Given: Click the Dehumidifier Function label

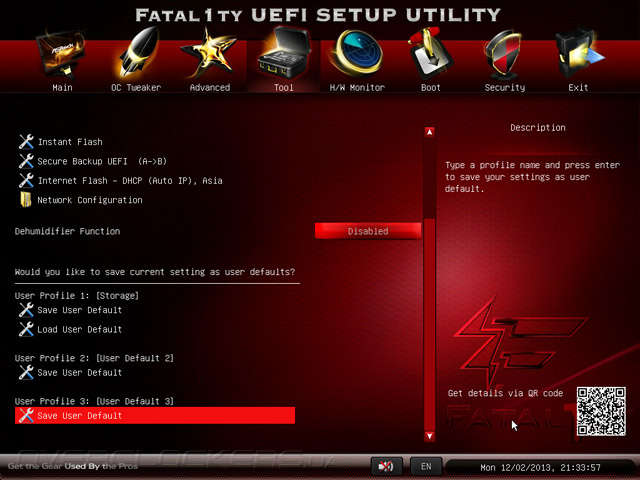Looking at the screenshot, I should [67, 231].
